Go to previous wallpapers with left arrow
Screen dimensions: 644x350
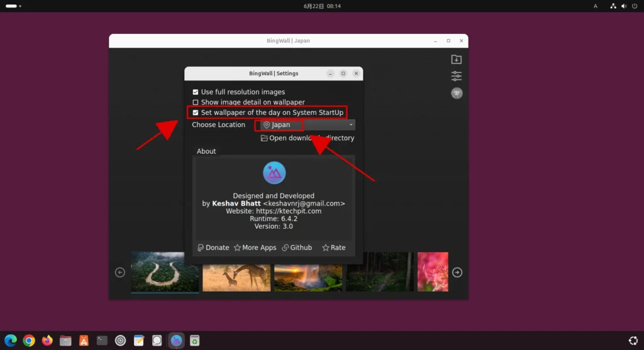(x=120, y=273)
